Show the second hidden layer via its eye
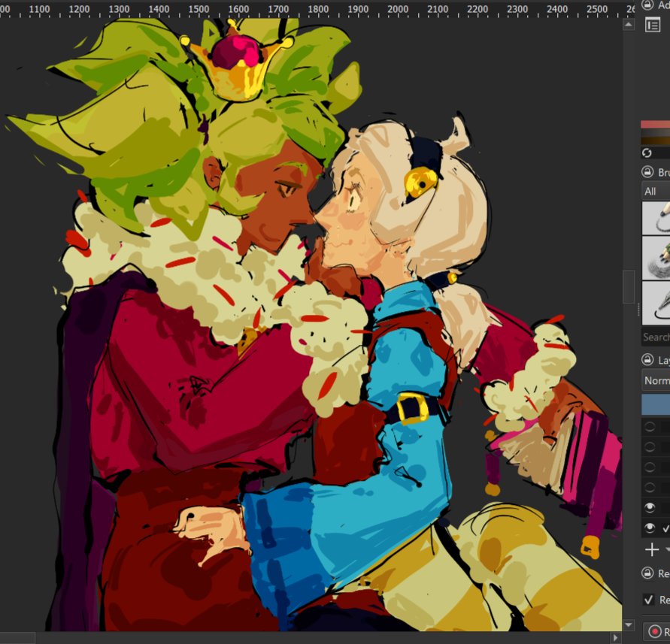670x644 pixels. [x=650, y=446]
